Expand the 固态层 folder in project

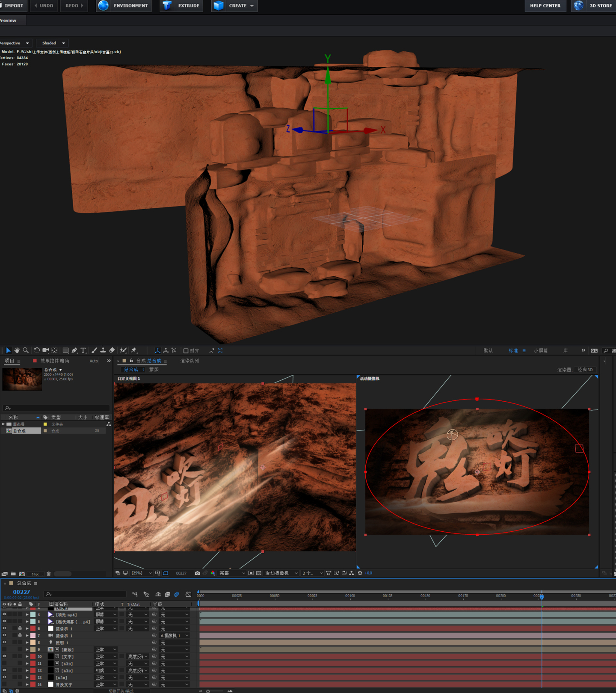click(3, 424)
